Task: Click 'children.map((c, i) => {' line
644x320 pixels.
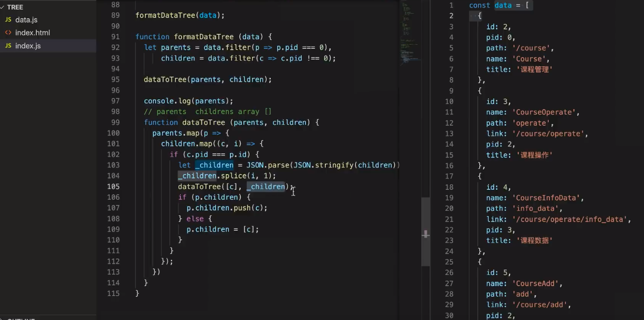Action: point(212,144)
